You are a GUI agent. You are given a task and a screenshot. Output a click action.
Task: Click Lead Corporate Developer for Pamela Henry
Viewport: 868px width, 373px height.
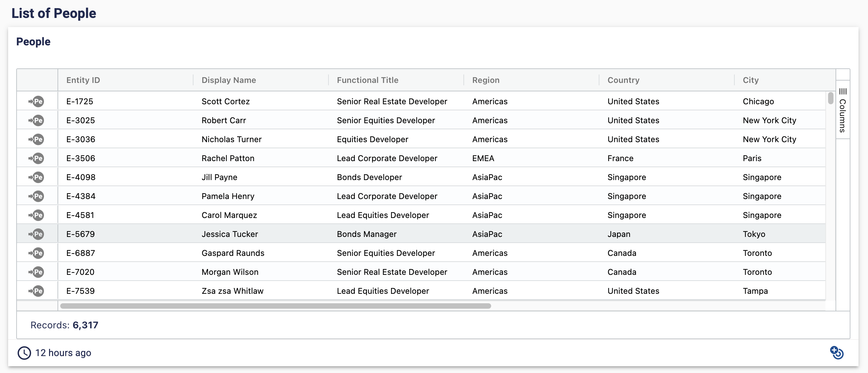(x=387, y=196)
